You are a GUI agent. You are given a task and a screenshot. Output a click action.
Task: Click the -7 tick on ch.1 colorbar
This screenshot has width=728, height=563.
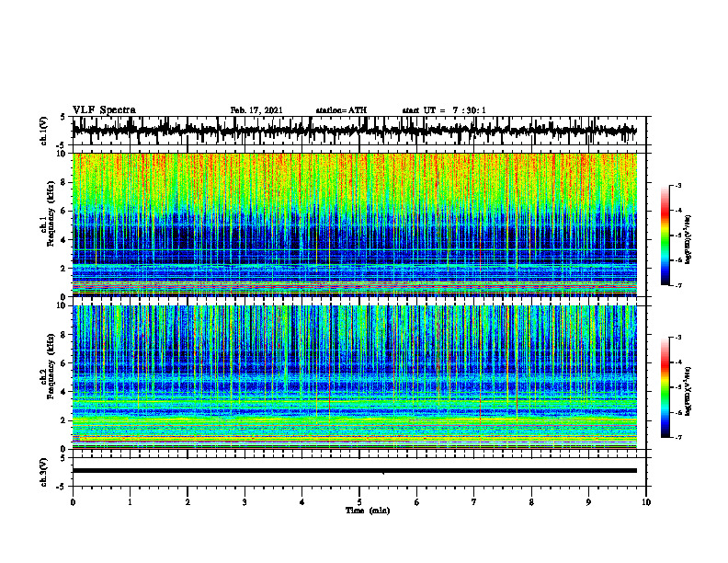pyautogui.click(x=678, y=285)
